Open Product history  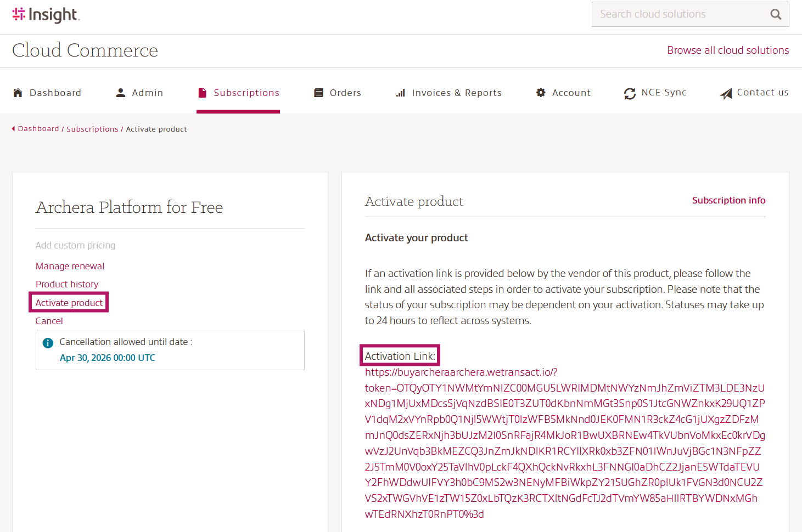pyautogui.click(x=66, y=284)
